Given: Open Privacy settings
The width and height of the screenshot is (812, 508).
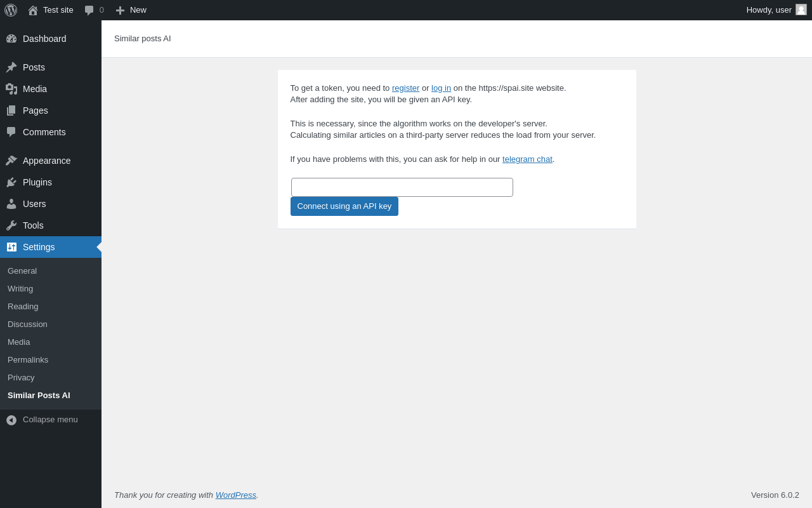Looking at the screenshot, I should [51, 378].
